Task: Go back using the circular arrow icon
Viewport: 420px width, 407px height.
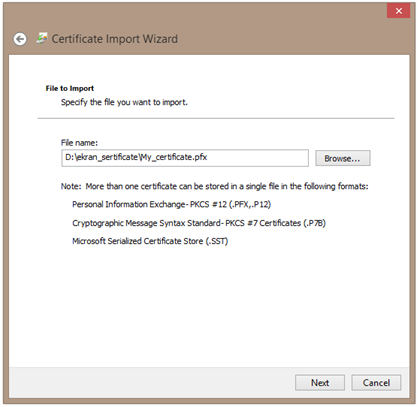Action: [x=20, y=39]
